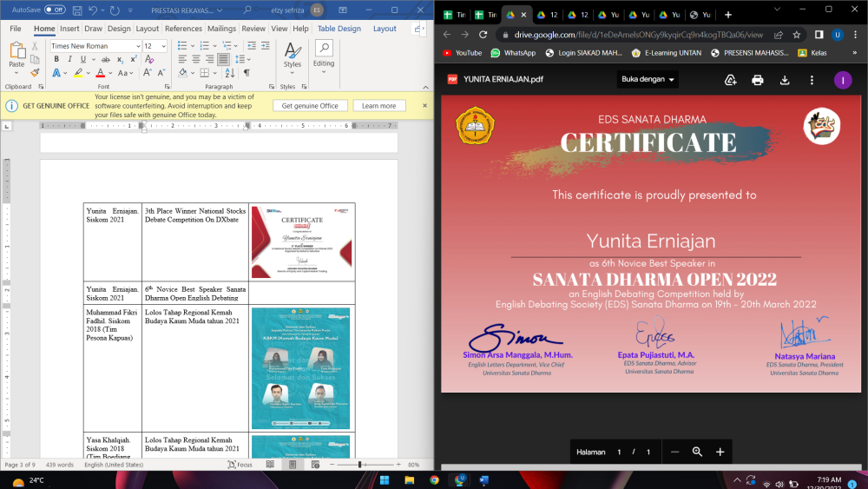Viewport: 868px width, 489px height.
Task: Open the References ribbon tab
Action: coord(183,29)
